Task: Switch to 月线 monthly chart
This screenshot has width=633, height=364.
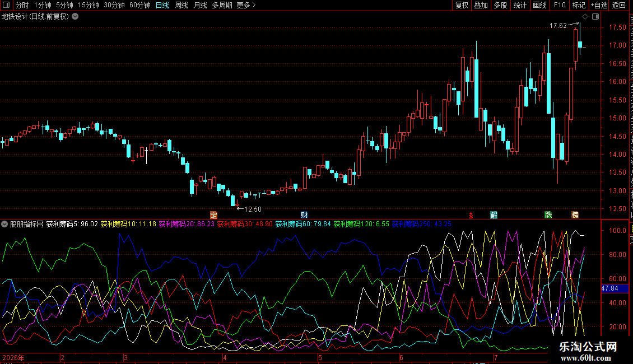Action: pos(200,5)
